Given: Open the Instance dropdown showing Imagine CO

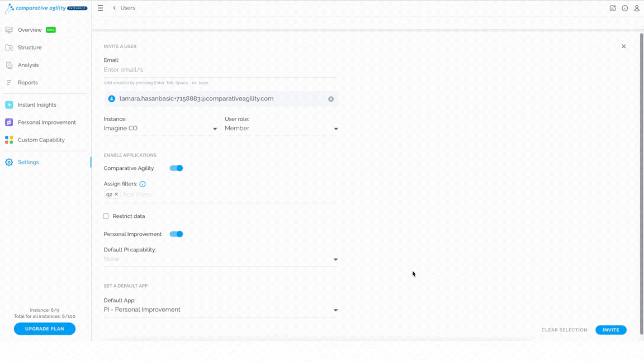Looking at the screenshot, I should 160,128.
